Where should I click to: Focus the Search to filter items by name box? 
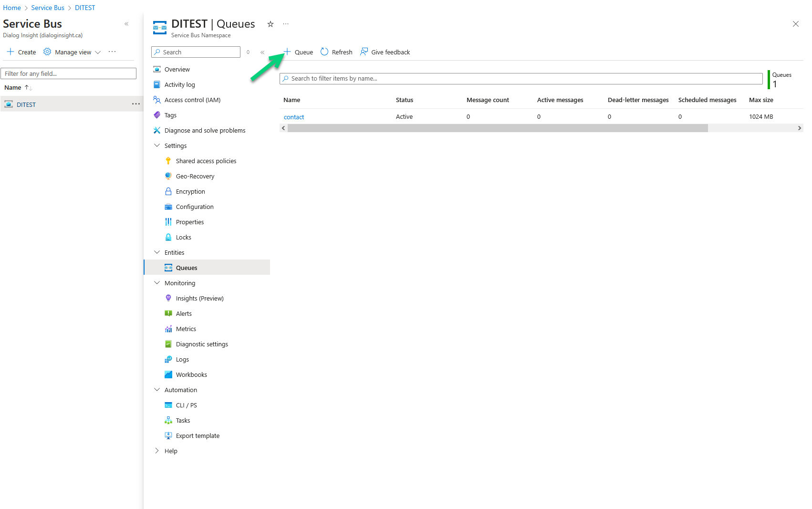[521, 79]
